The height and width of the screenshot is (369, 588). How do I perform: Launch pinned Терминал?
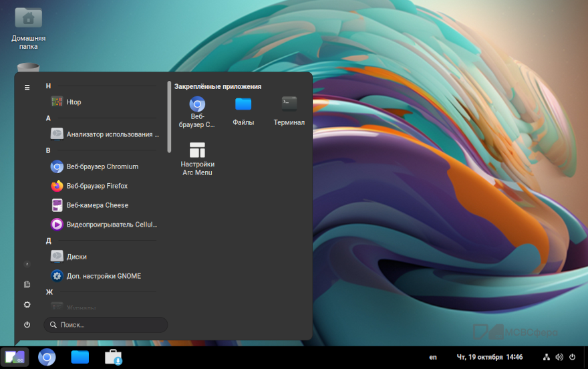[x=289, y=112]
